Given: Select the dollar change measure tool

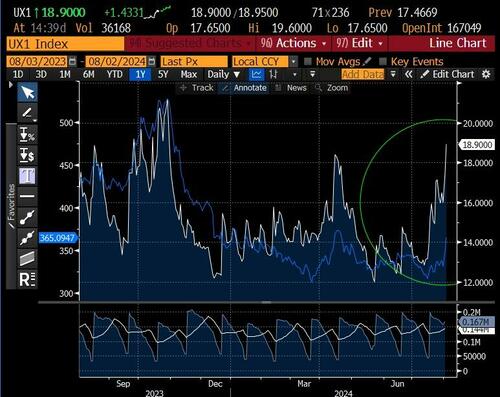Looking at the screenshot, I should [x=27, y=155].
